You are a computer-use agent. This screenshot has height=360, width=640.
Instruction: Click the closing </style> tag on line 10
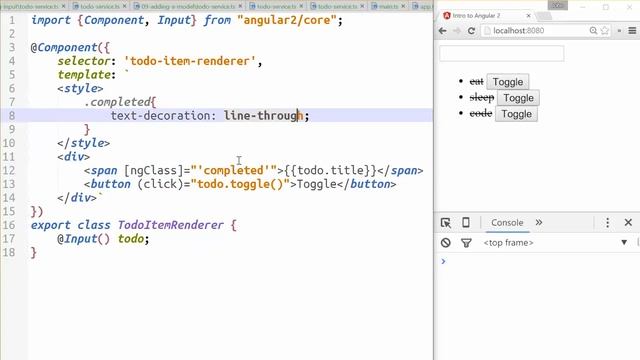coord(84,143)
